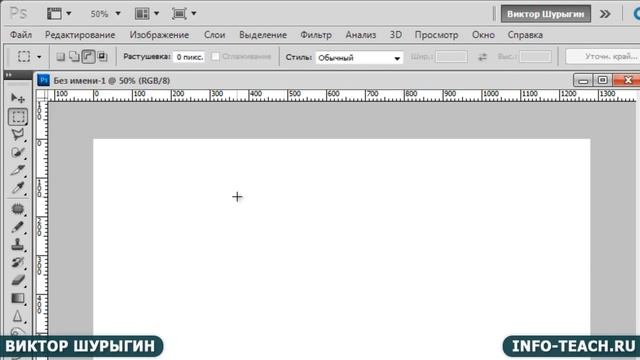Toggle the Сглаживание checkbox
This screenshot has width=640, height=360.
click(x=216, y=57)
